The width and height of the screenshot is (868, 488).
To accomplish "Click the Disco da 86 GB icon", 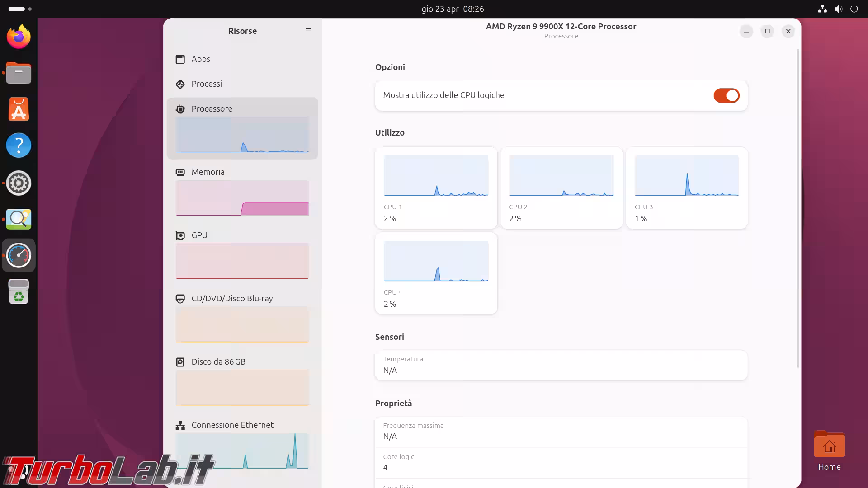I will (x=180, y=362).
